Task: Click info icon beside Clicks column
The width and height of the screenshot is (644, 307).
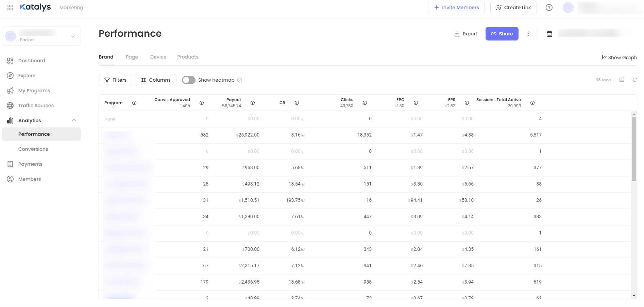Action: [x=365, y=103]
